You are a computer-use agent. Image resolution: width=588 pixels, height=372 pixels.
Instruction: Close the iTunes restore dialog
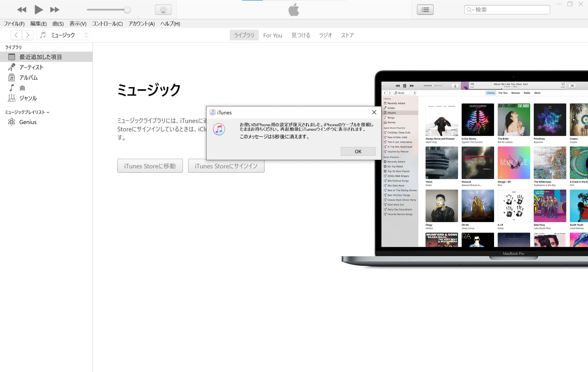(374, 112)
